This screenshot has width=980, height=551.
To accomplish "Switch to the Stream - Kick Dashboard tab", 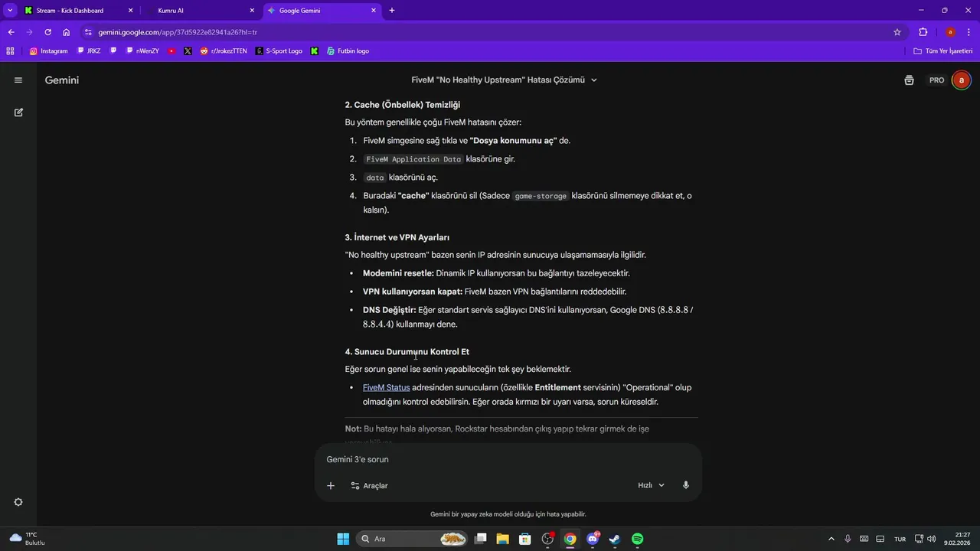I will pos(79,11).
